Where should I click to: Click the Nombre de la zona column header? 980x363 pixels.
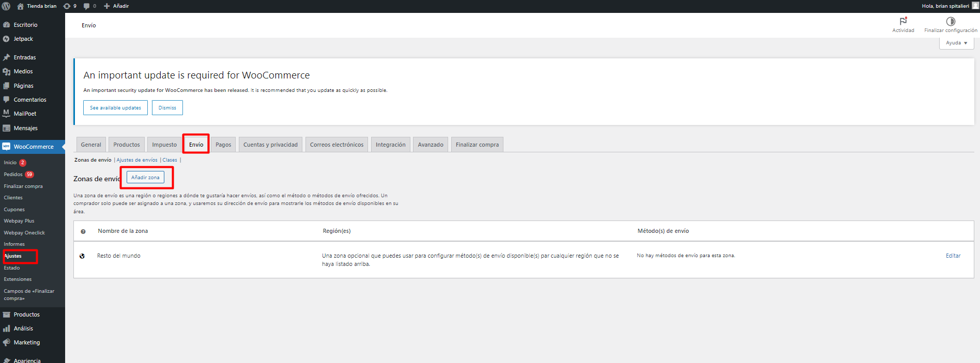click(123, 231)
